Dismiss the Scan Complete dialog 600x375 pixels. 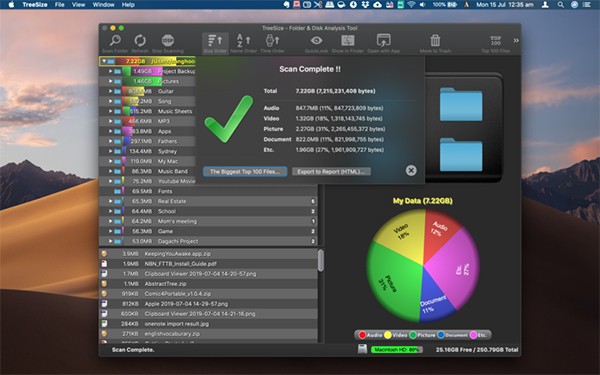411,170
